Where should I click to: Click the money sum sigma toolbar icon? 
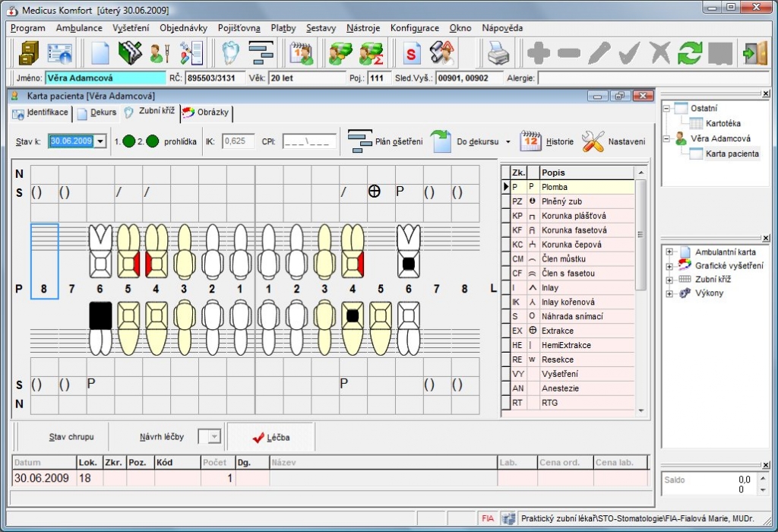tap(371, 53)
